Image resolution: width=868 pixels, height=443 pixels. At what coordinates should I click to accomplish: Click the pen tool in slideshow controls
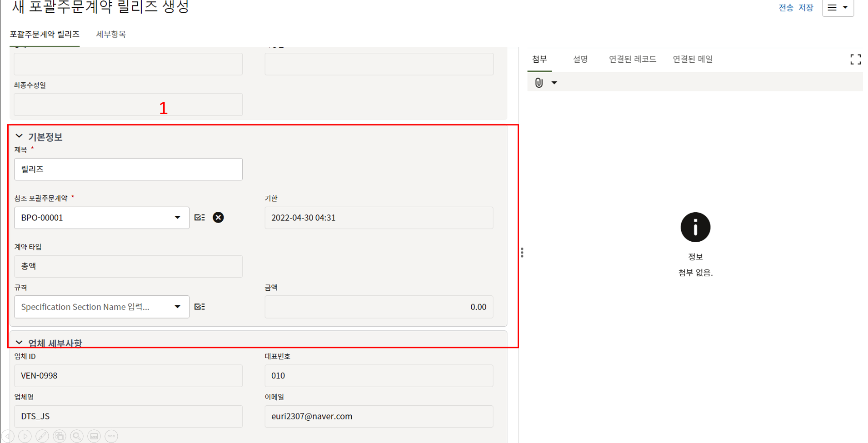(42, 436)
